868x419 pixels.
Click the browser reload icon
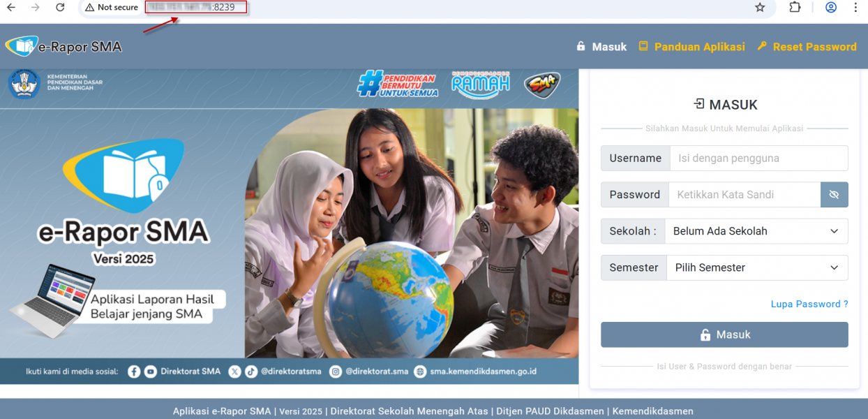(60, 8)
